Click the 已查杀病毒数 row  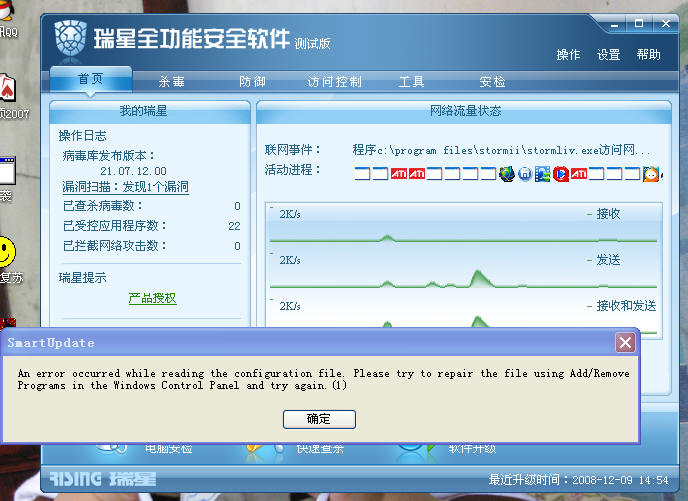tap(151, 206)
